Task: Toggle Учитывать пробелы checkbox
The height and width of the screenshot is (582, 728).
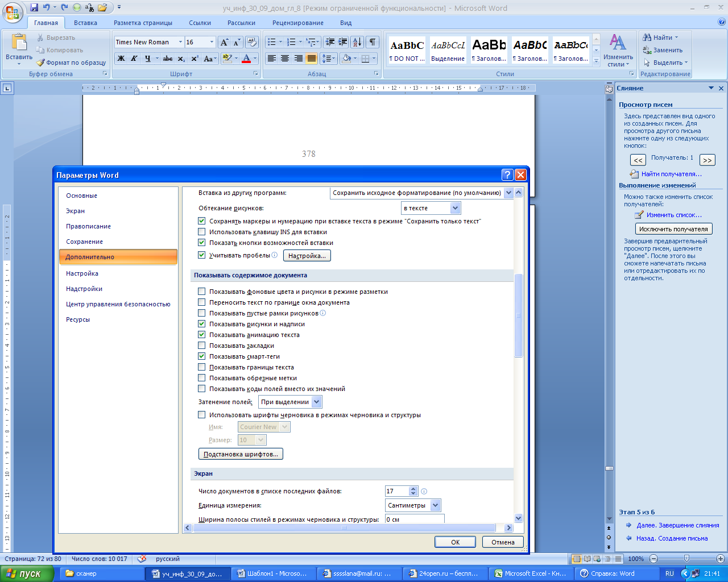Action: [201, 255]
